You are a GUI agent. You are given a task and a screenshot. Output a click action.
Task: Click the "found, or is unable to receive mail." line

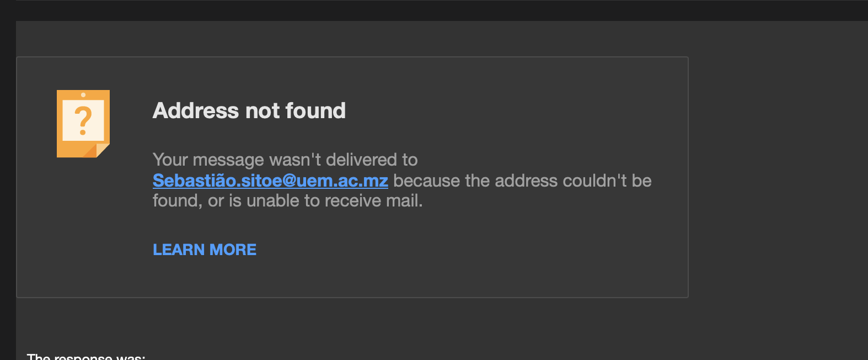(x=287, y=200)
